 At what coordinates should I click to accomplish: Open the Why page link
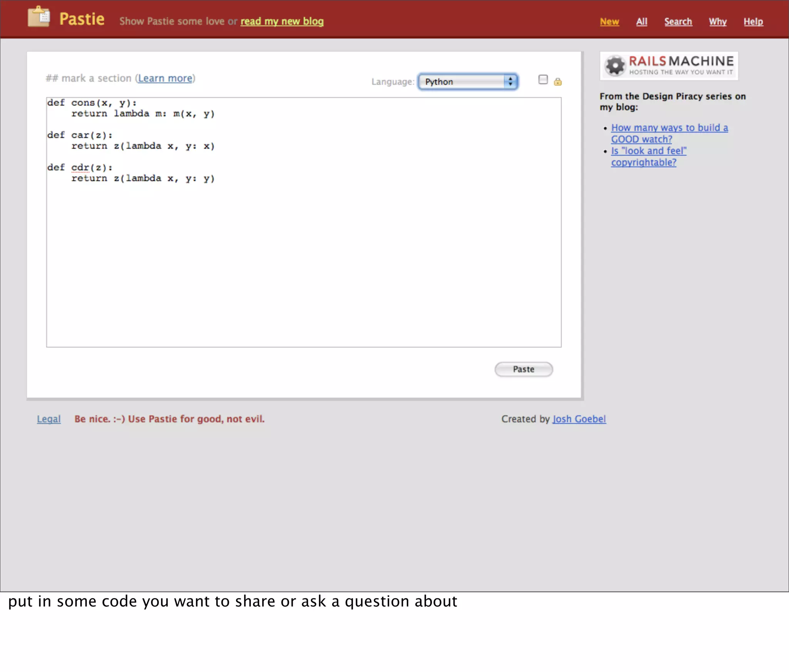pyautogui.click(x=718, y=22)
